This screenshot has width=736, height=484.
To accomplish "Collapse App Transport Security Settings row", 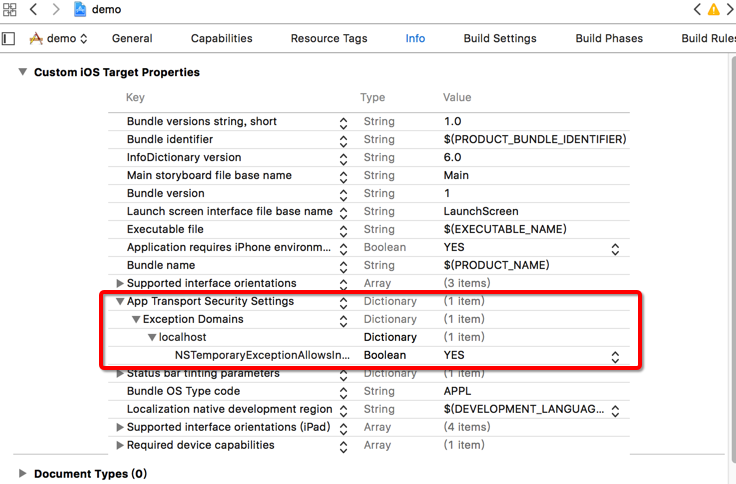I will pyautogui.click(x=120, y=301).
